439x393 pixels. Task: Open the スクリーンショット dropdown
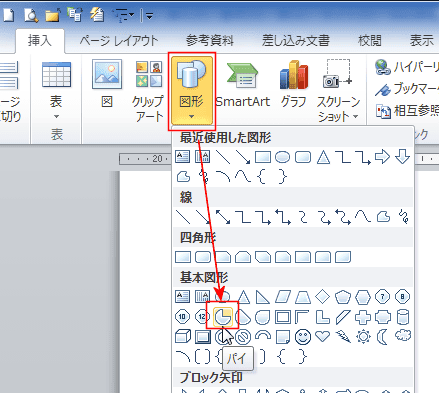(x=338, y=91)
